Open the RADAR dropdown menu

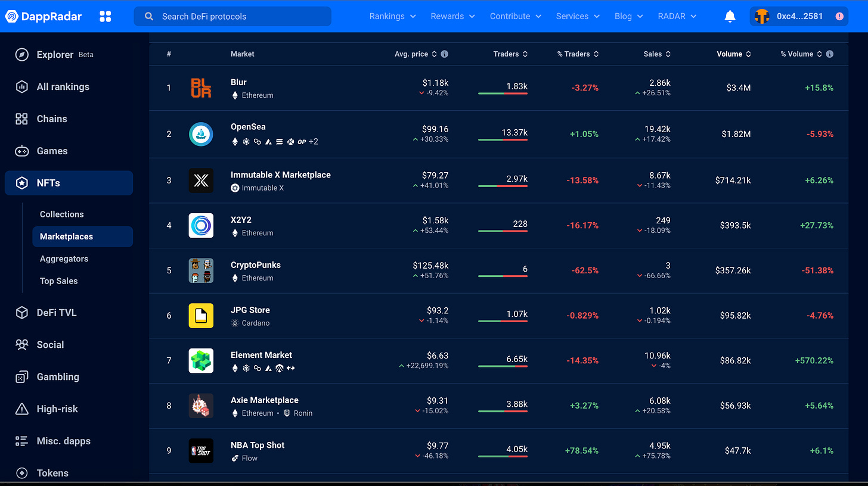pos(677,16)
